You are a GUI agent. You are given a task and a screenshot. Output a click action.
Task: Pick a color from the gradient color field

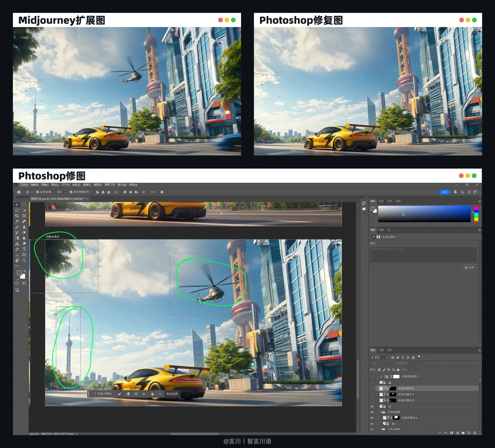coord(424,214)
